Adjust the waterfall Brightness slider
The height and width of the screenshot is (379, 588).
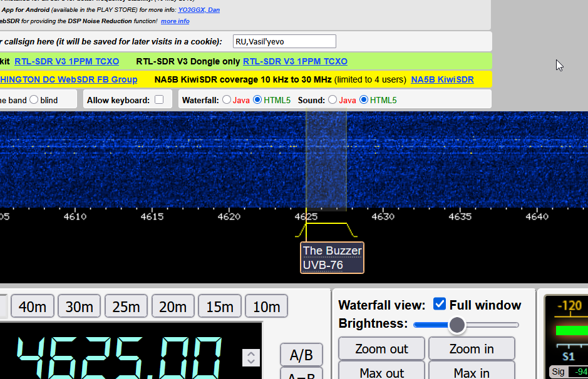click(457, 325)
